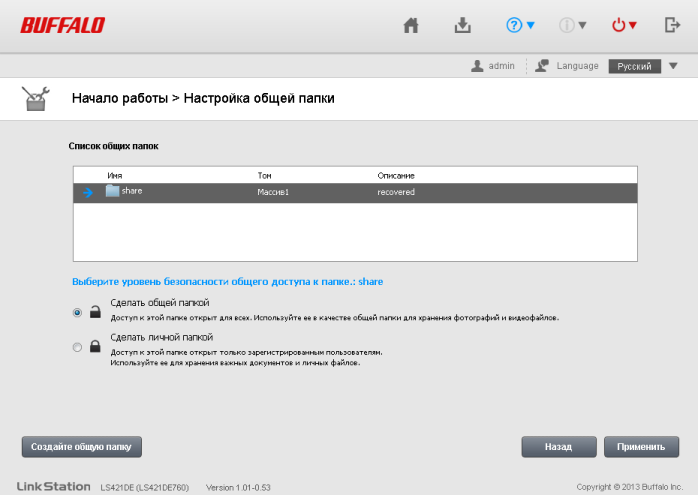Click the 'admin' username text

coord(501,66)
